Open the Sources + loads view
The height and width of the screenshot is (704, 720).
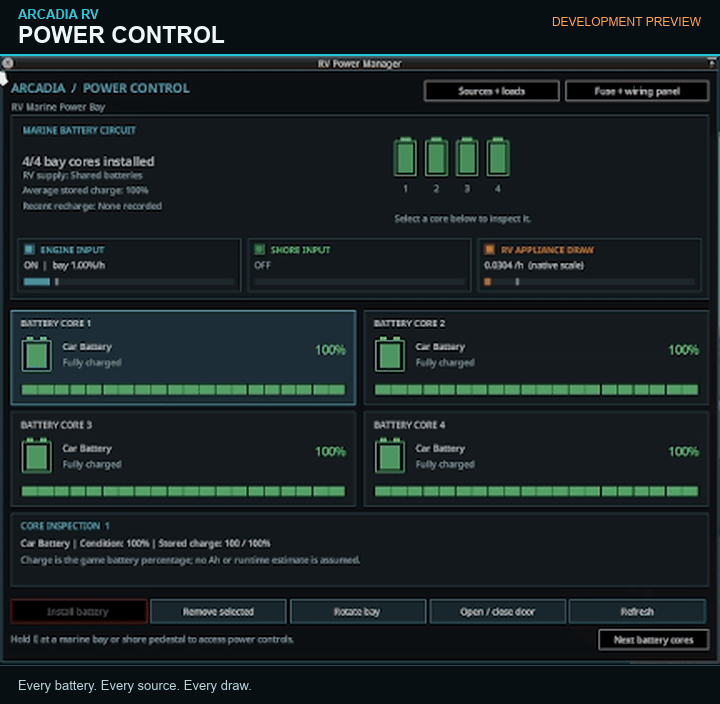tap(491, 91)
